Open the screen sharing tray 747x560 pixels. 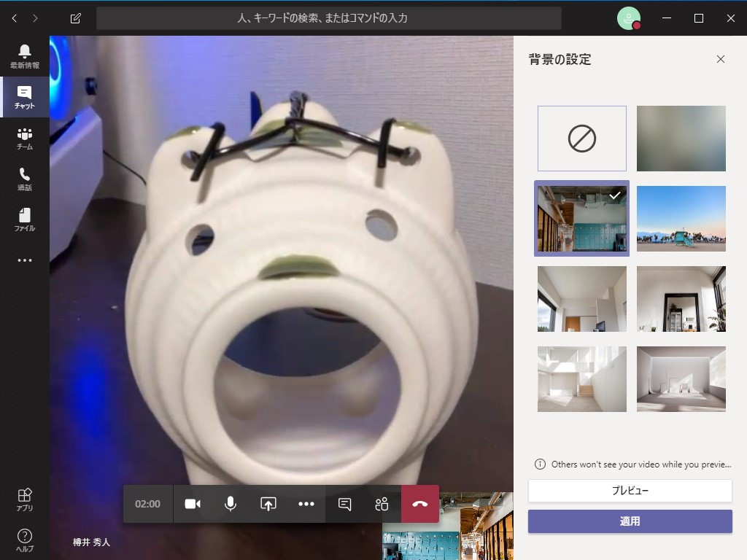[268, 503]
